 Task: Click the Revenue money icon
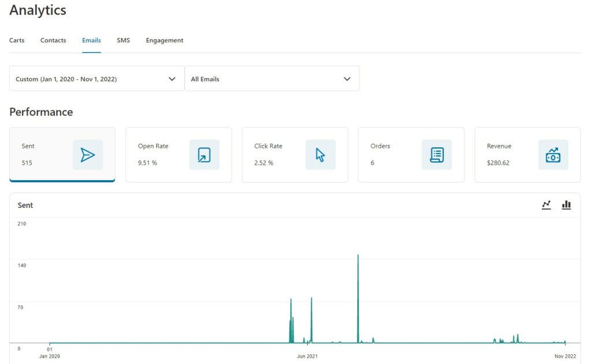tap(553, 155)
